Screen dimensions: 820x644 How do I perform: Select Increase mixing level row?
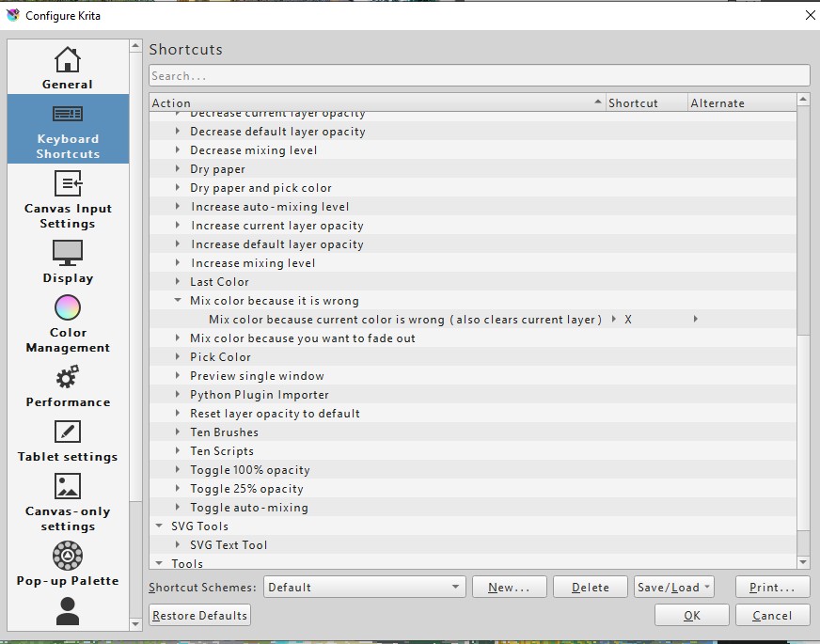click(x=473, y=263)
